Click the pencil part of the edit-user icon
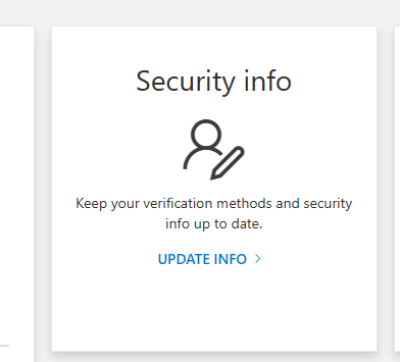 pyautogui.click(x=227, y=163)
